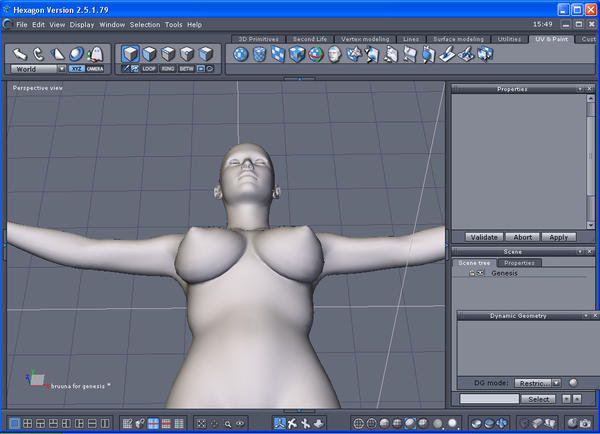Click the ghost snap/align tool icon
Image resolution: width=600 pixels, height=434 pixels.
[95, 54]
